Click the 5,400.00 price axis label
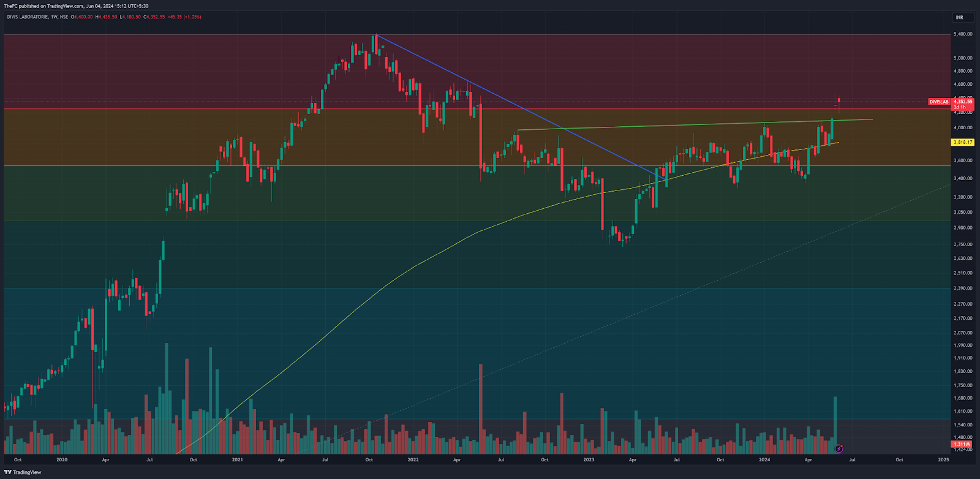The image size is (980, 479). [963, 34]
